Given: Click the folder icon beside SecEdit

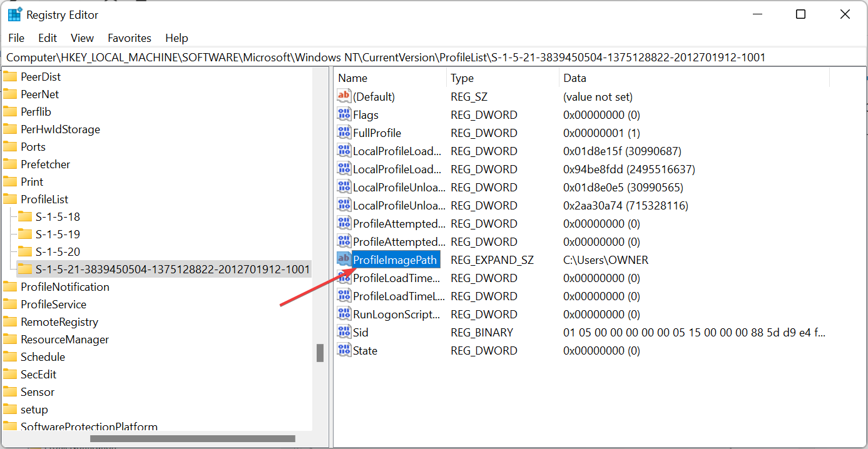Looking at the screenshot, I should (10, 375).
